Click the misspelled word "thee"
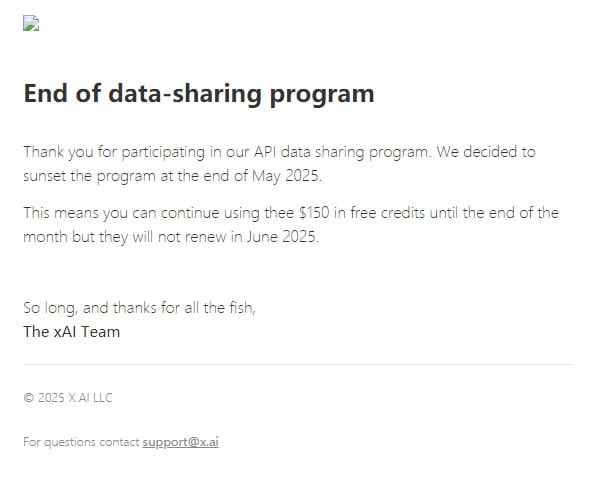 tap(279, 213)
